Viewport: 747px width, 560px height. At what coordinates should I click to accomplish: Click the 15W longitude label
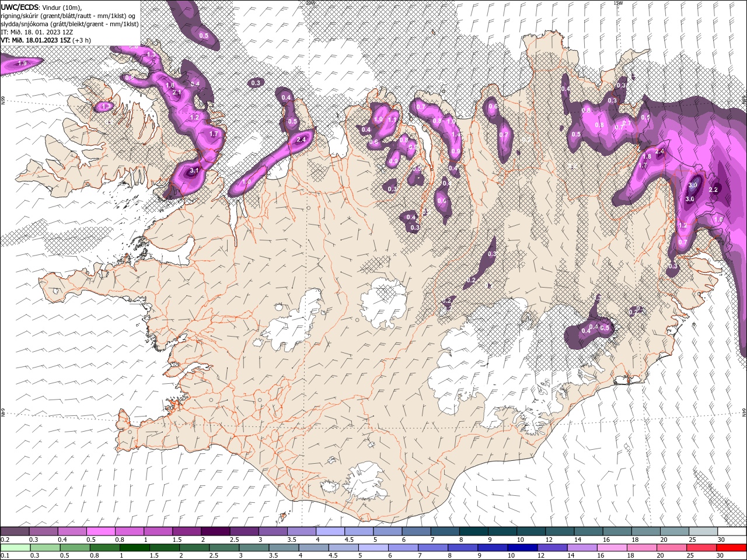click(618, 3)
